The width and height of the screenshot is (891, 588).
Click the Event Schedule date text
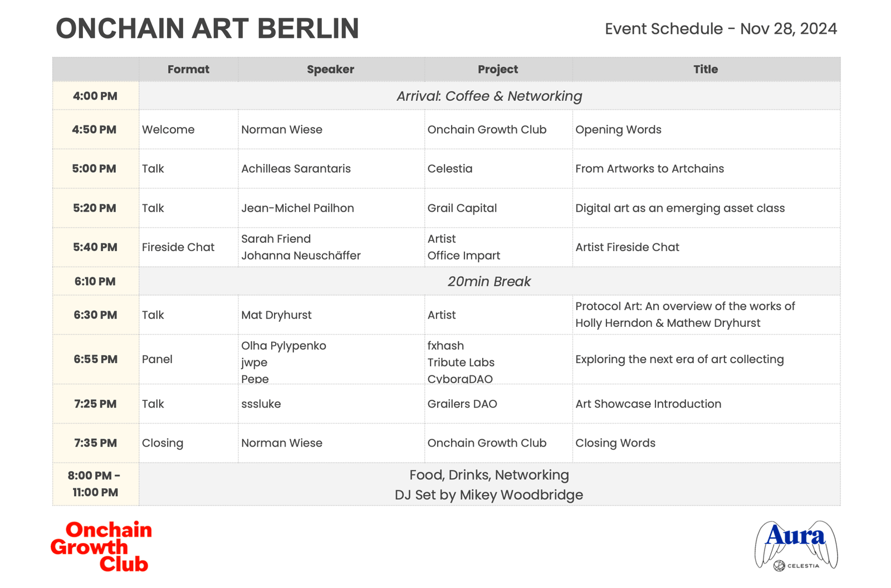(721, 29)
